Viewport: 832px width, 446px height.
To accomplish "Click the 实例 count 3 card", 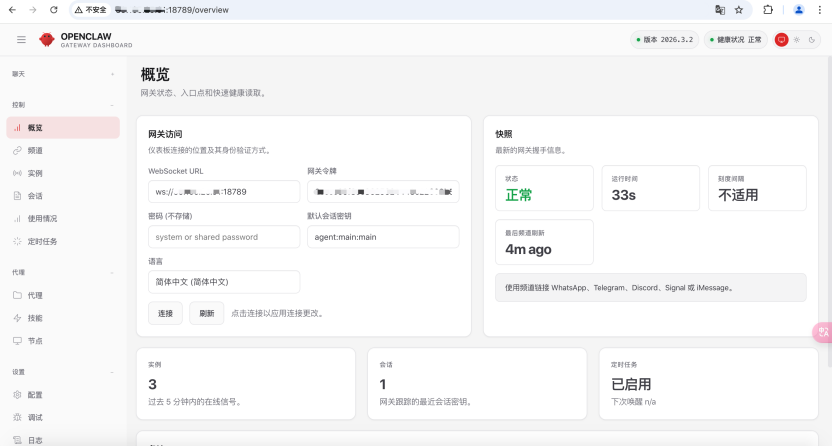I will point(246,383).
